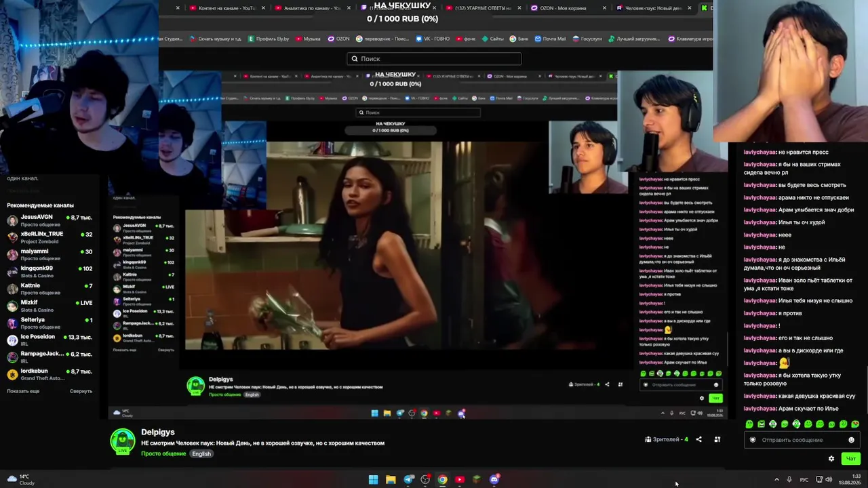Share the Delpigys stream via share icon
This screenshot has height=488, width=868.
[698, 440]
